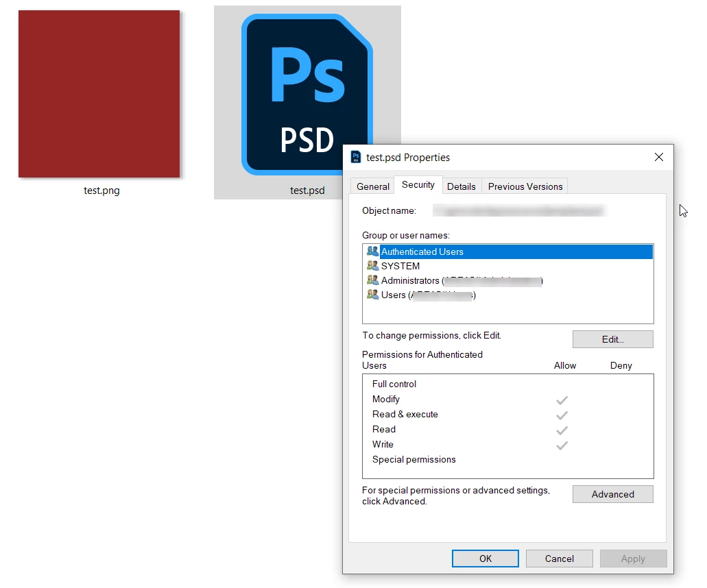Viewport: 707px width, 588px height.
Task: Click the Deny column header
Action: (x=621, y=365)
